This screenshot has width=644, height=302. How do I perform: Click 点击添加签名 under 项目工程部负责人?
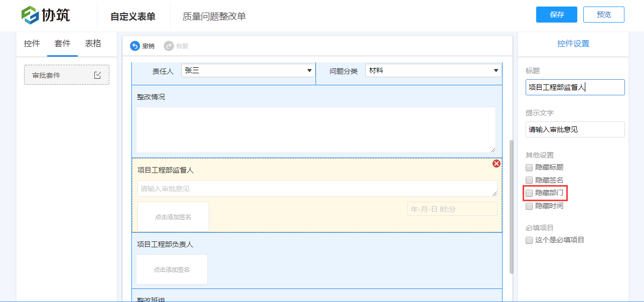click(x=172, y=269)
